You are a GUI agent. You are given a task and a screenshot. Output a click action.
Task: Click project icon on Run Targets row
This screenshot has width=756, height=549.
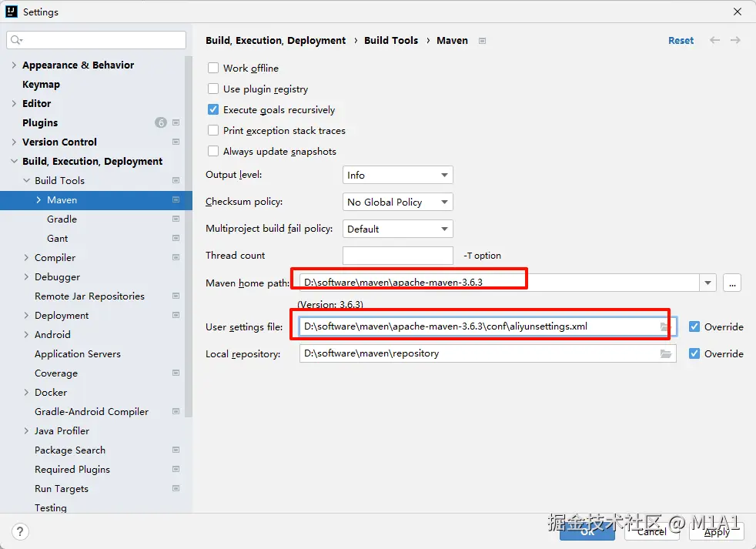176,489
